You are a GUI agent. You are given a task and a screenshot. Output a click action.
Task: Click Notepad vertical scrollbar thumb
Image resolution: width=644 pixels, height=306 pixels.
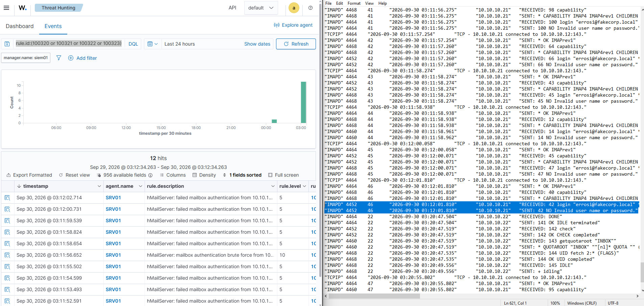click(642, 272)
